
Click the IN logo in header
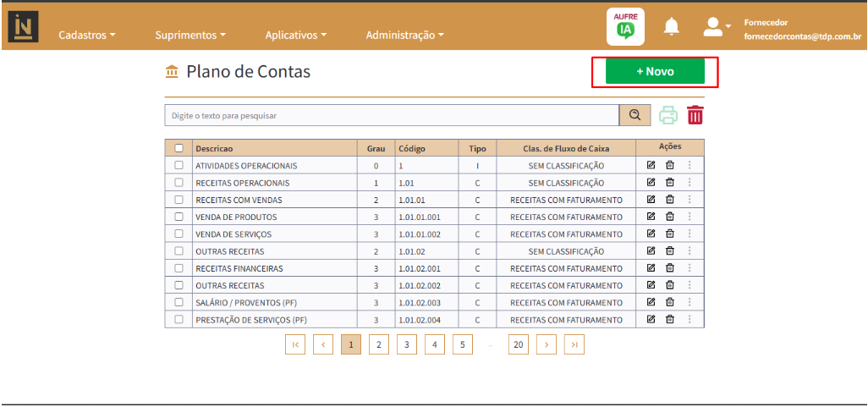pyautogui.click(x=23, y=26)
